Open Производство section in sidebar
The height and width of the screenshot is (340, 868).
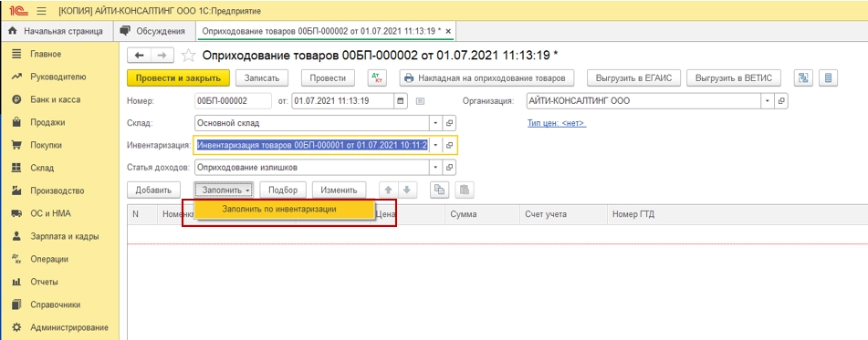click(59, 191)
